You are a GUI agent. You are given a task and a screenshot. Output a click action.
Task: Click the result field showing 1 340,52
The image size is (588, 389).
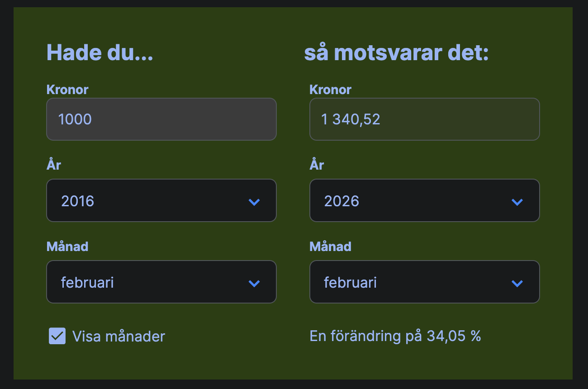(x=424, y=119)
